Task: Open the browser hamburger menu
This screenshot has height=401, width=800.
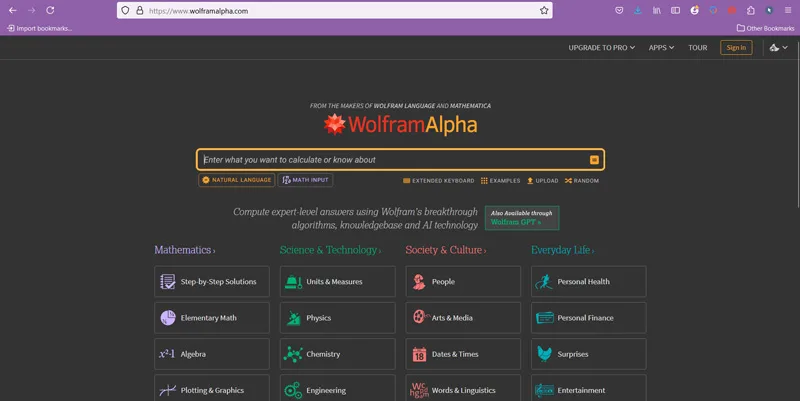Action: [788, 10]
